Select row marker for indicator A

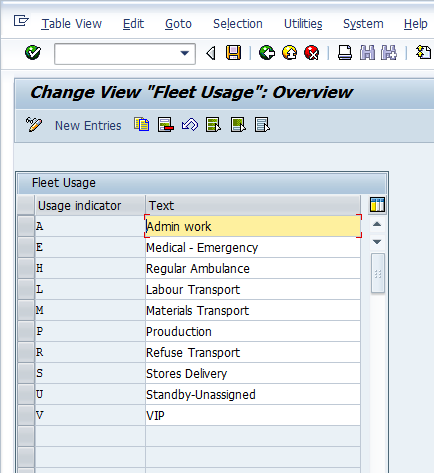[x=26, y=226]
